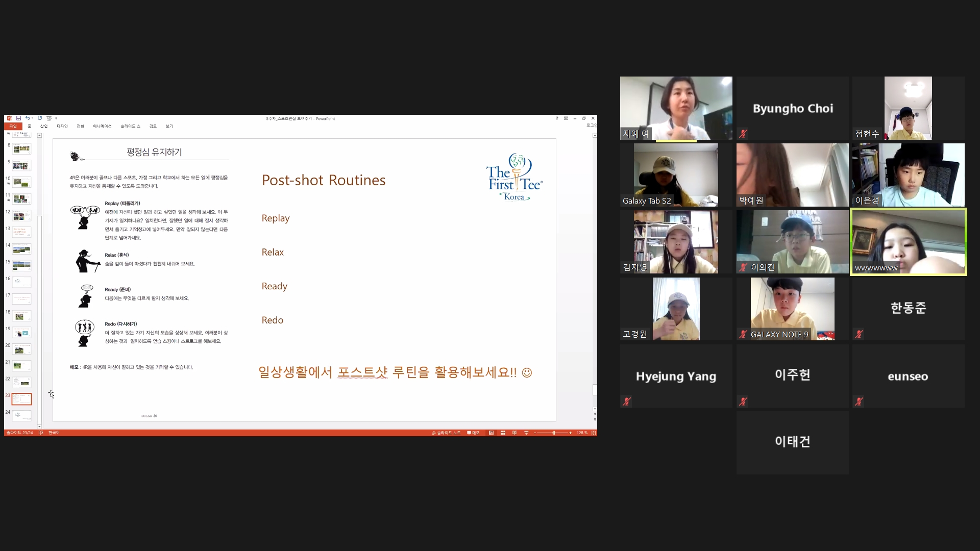Click thumbnail panel scroll down arrow
Screen dimensions: 980x551
(39, 426)
